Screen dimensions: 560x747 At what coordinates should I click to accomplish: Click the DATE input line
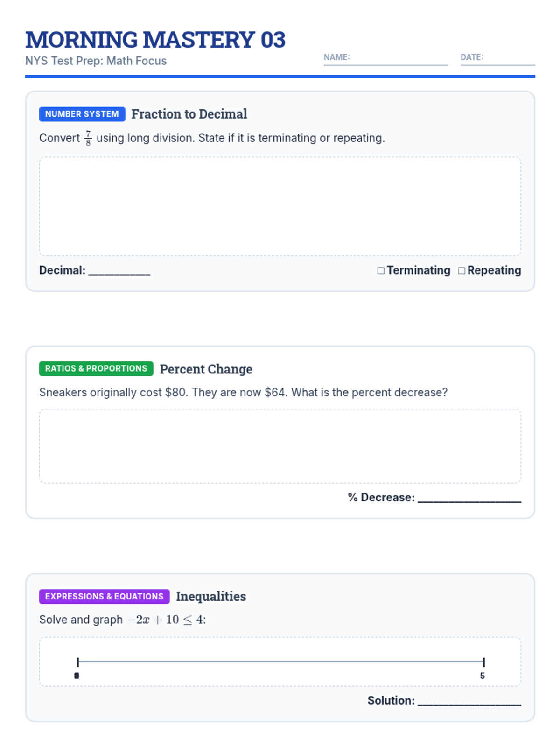pyautogui.click(x=497, y=60)
